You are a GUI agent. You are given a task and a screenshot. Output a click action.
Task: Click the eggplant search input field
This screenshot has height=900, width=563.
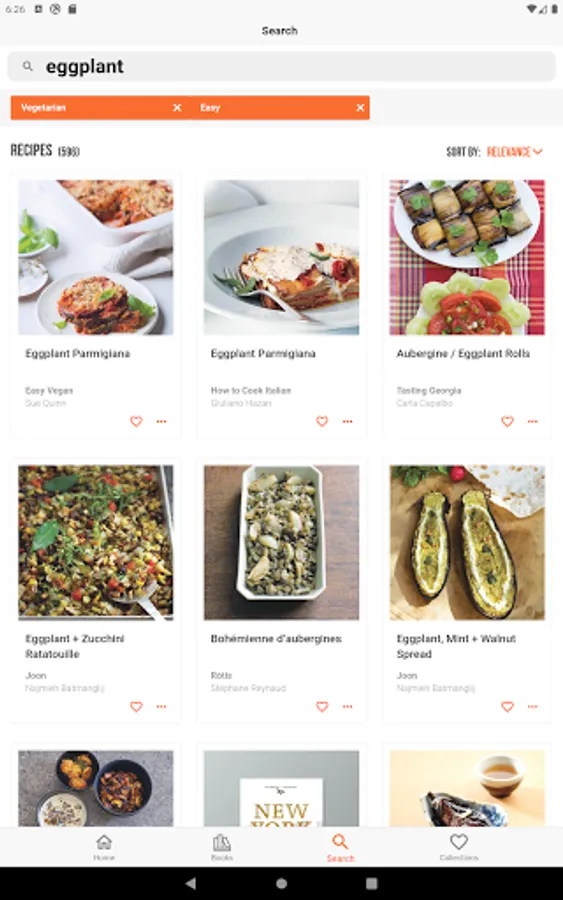coord(281,67)
